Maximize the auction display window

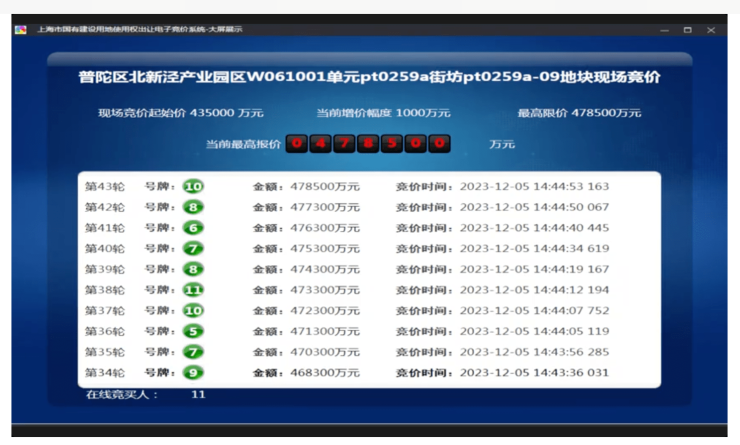[x=687, y=30]
